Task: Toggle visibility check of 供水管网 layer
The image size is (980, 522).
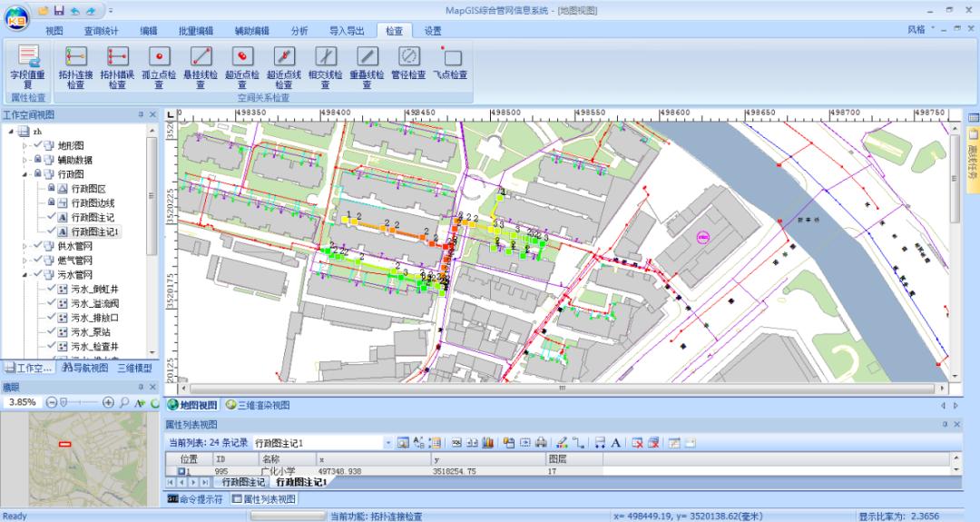Action: point(38,246)
